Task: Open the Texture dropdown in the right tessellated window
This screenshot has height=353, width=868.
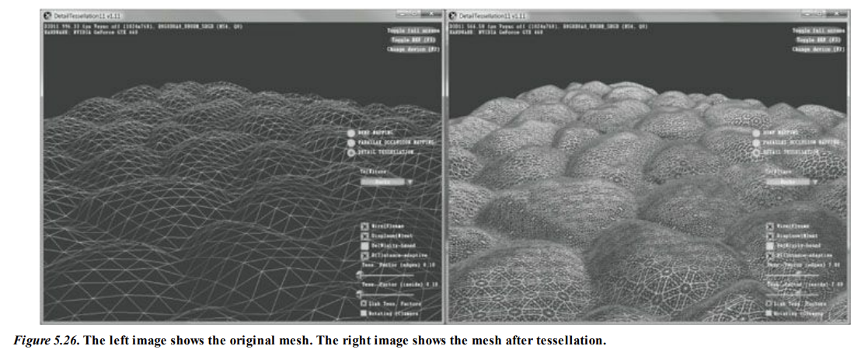Action: click(792, 182)
